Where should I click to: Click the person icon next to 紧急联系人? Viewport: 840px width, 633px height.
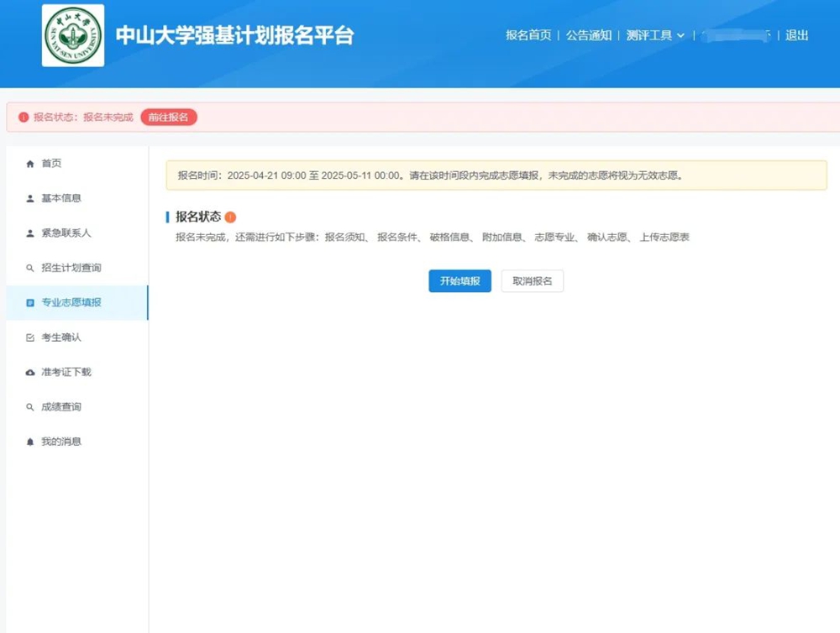coord(30,233)
